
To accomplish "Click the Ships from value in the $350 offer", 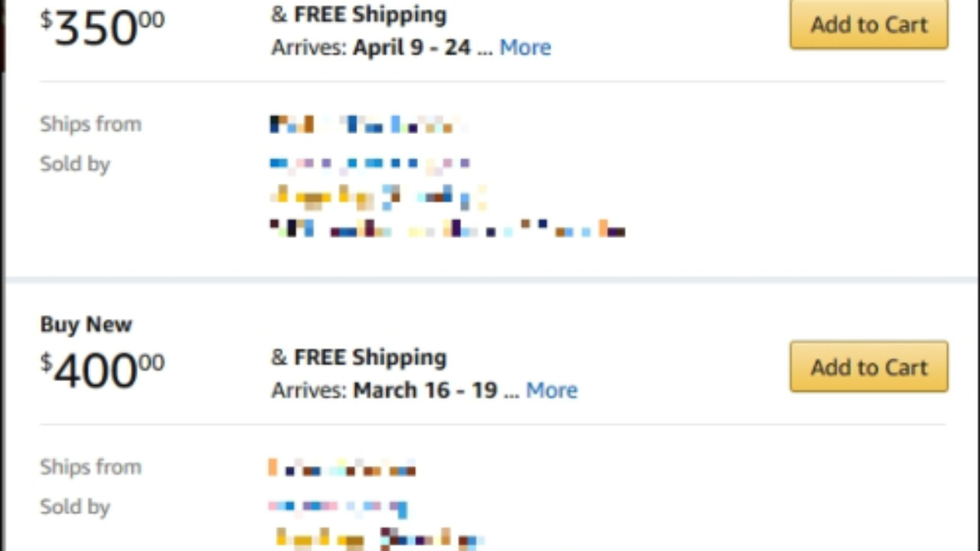I will (366, 124).
